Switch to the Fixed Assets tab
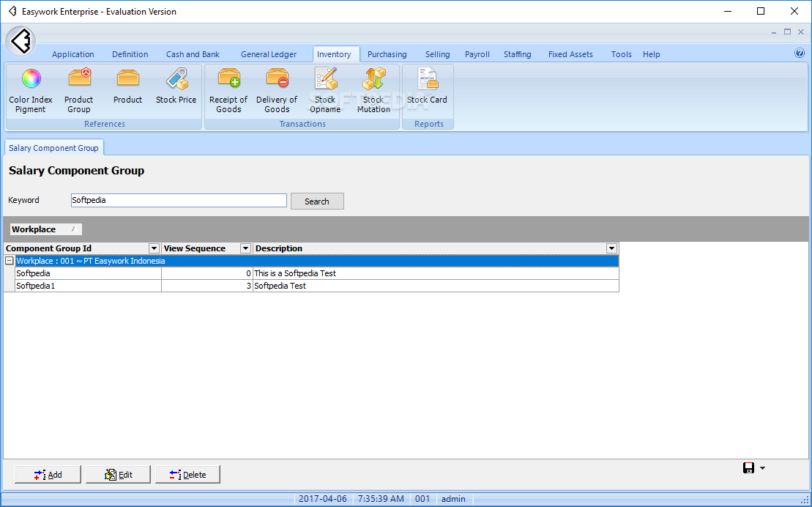 (570, 54)
